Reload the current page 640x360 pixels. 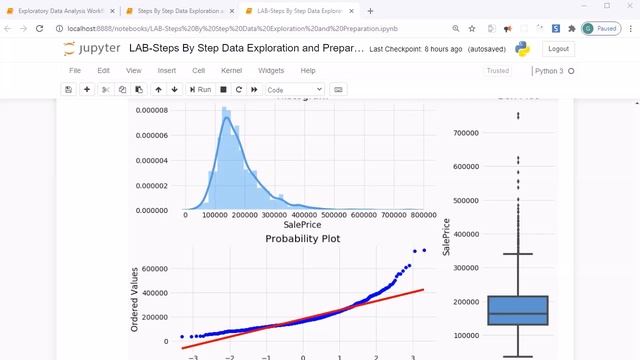[40, 29]
